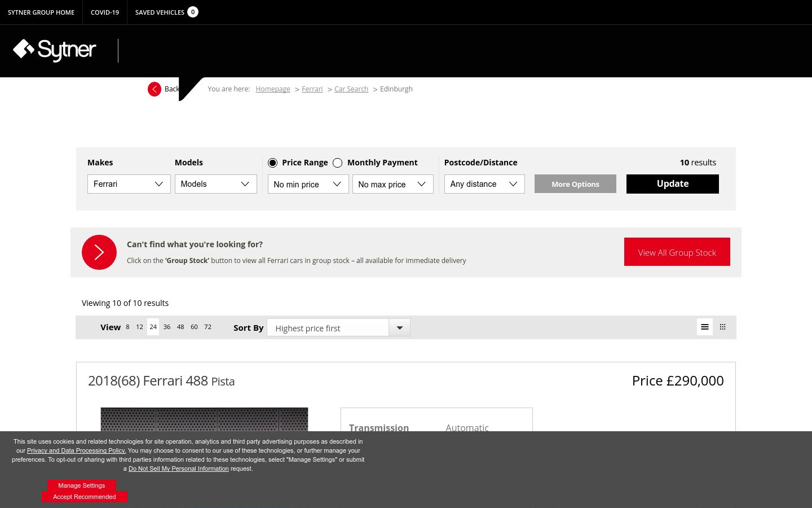Click the Update button
Screen dimensions: 812x508
click(673, 184)
